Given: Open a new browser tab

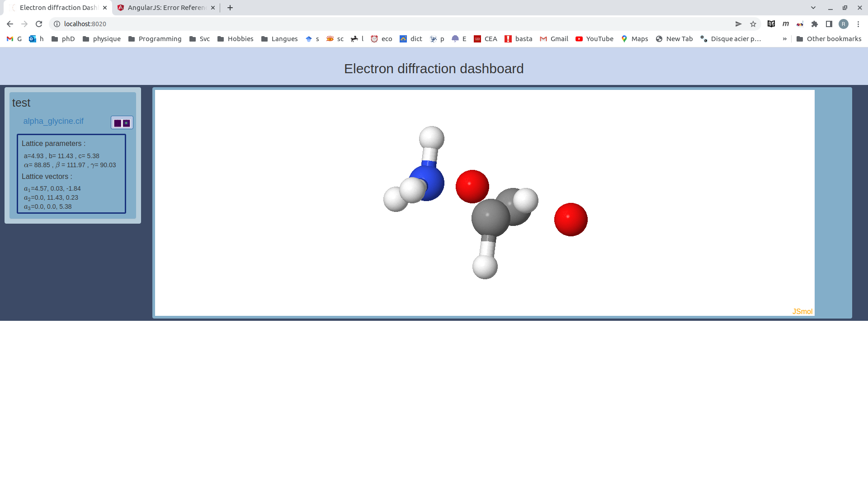Looking at the screenshot, I should point(230,8).
